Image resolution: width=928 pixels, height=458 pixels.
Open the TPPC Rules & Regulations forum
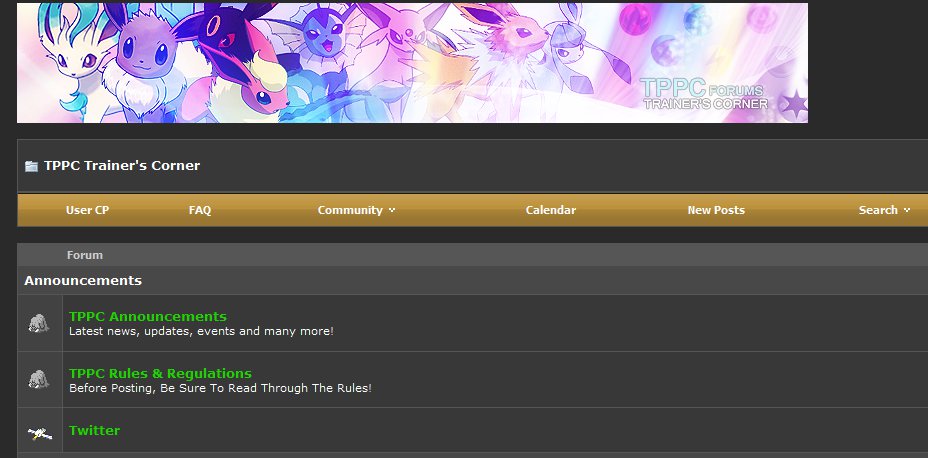pyautogui.click(x=160, y=373)
